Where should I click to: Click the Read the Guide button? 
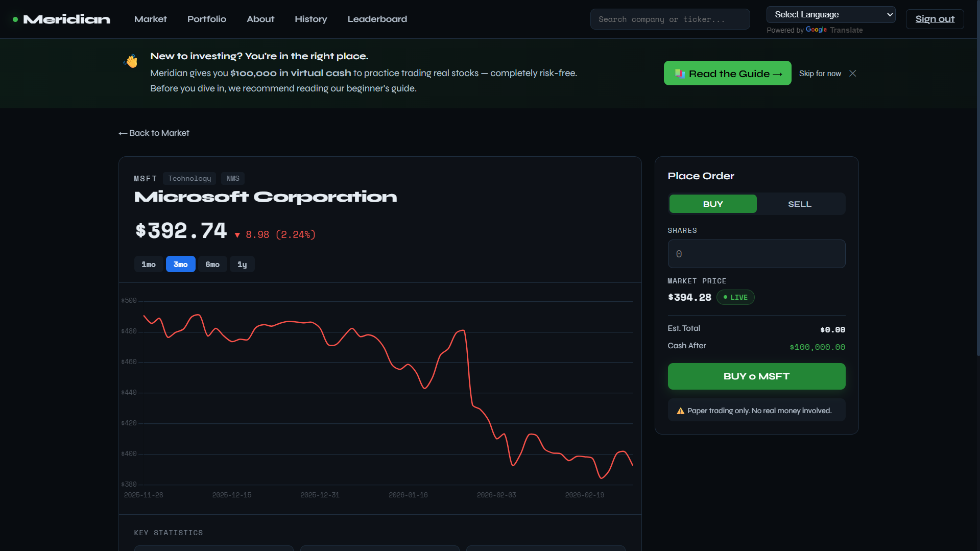727,74
